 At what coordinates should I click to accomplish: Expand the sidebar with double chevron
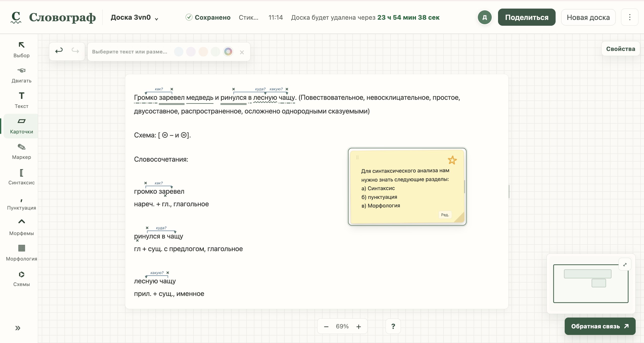tap(18, 328)
